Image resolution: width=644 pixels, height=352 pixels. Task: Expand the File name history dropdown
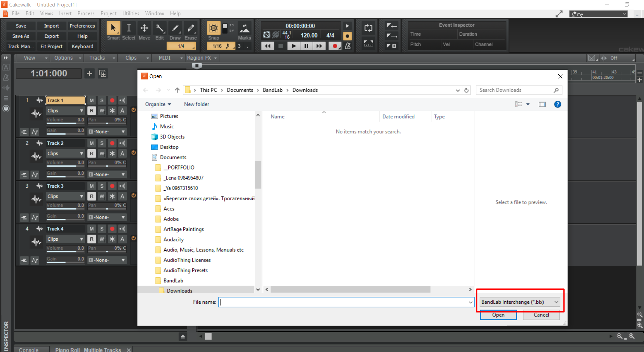[x=471, y=302]
